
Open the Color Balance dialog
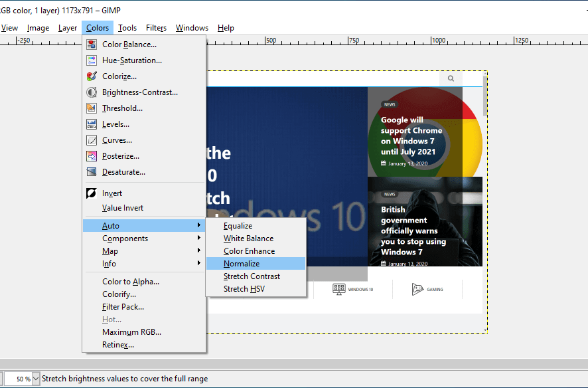pyautogui.click(x=144, y=45)
